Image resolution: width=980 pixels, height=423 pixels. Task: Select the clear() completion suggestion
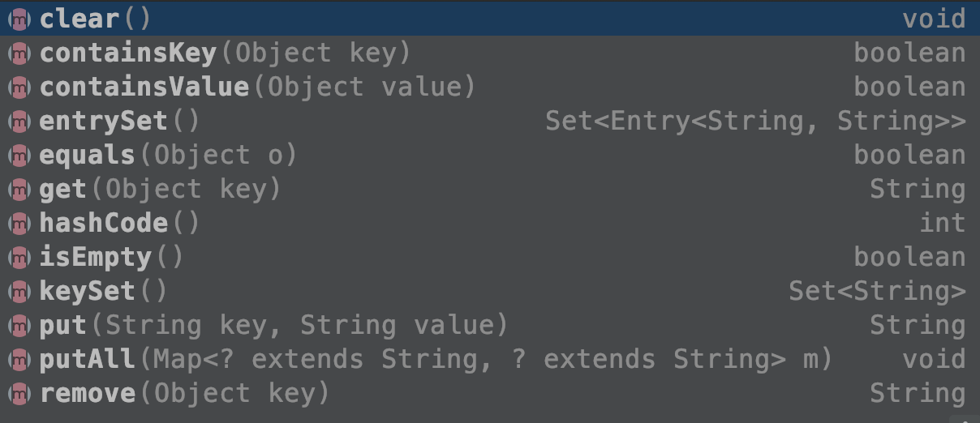click(490, 19)
